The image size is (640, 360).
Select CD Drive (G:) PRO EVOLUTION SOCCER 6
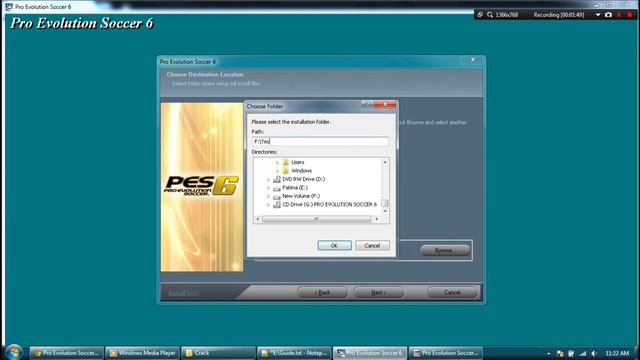point(330,204)
